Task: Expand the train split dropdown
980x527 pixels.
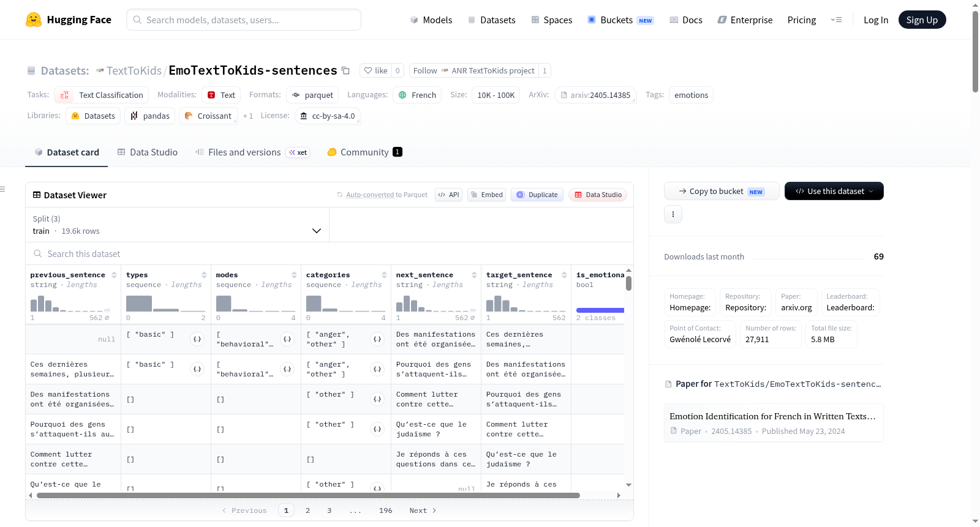Action: click(177, 225)
